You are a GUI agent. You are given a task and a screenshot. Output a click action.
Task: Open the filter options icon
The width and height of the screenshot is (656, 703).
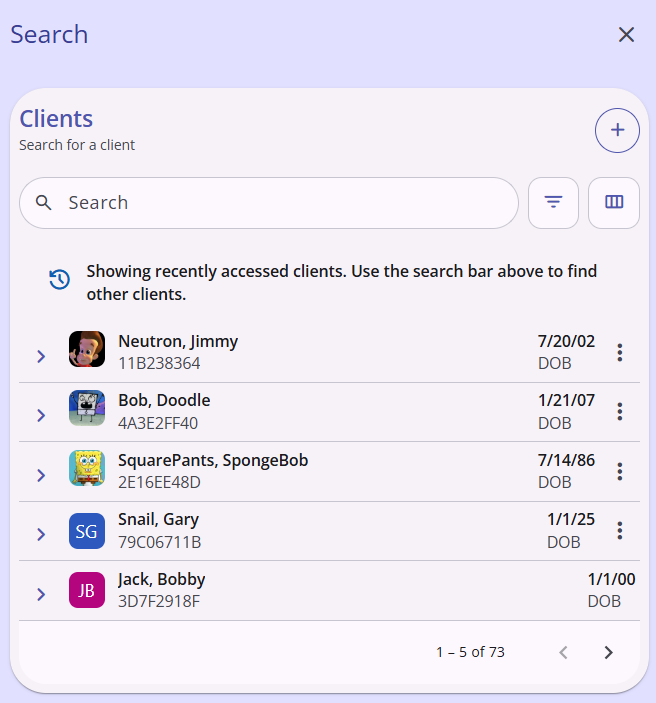point(553,203)
